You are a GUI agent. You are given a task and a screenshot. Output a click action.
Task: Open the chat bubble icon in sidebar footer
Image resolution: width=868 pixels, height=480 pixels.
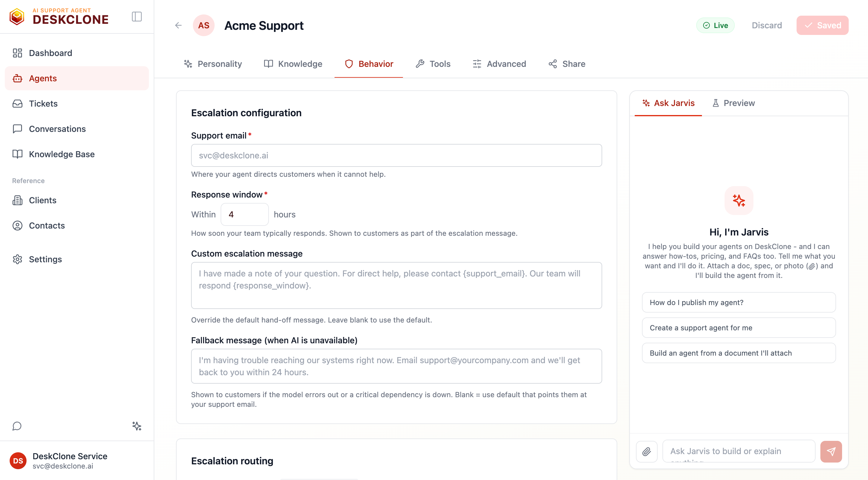coord(17,426)
